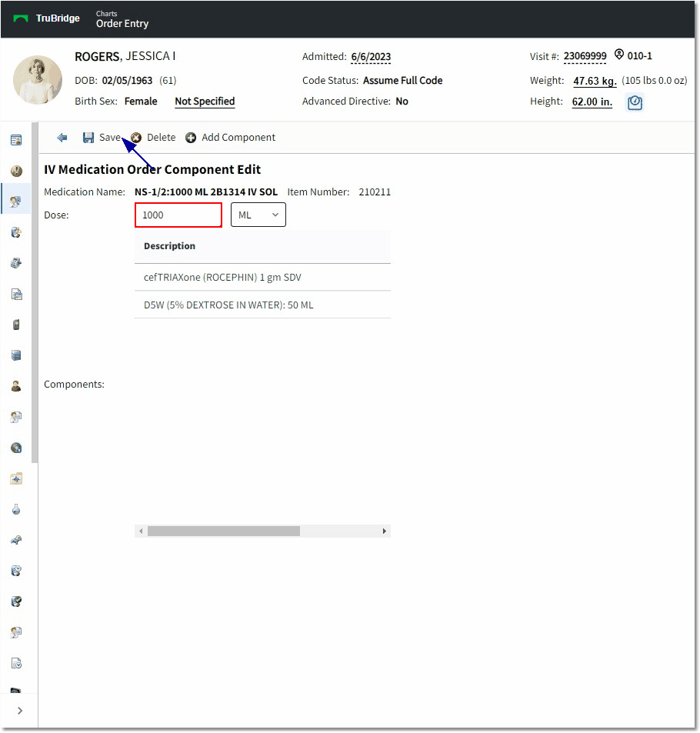The height and width of the screenshot is (733, 700).
Task: Open the warning triangle sidebar icon
Action: (16, 232)
